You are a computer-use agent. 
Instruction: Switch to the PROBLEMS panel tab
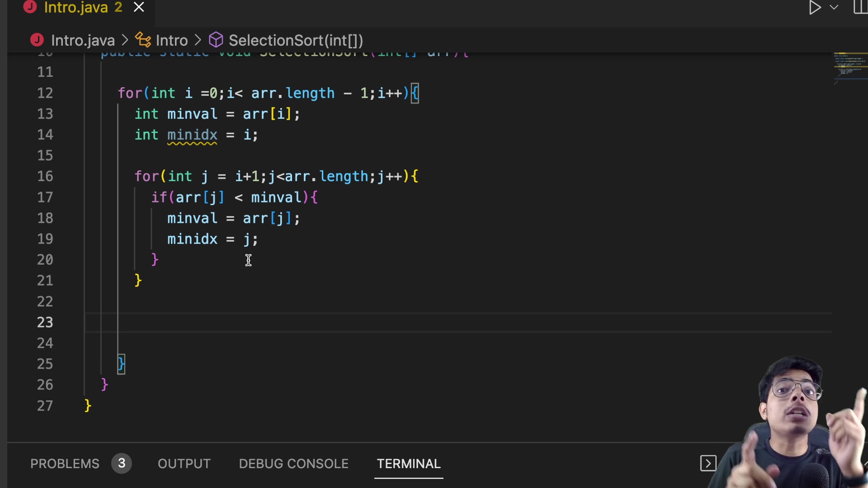pyautogui.click(x=65, y=464)
